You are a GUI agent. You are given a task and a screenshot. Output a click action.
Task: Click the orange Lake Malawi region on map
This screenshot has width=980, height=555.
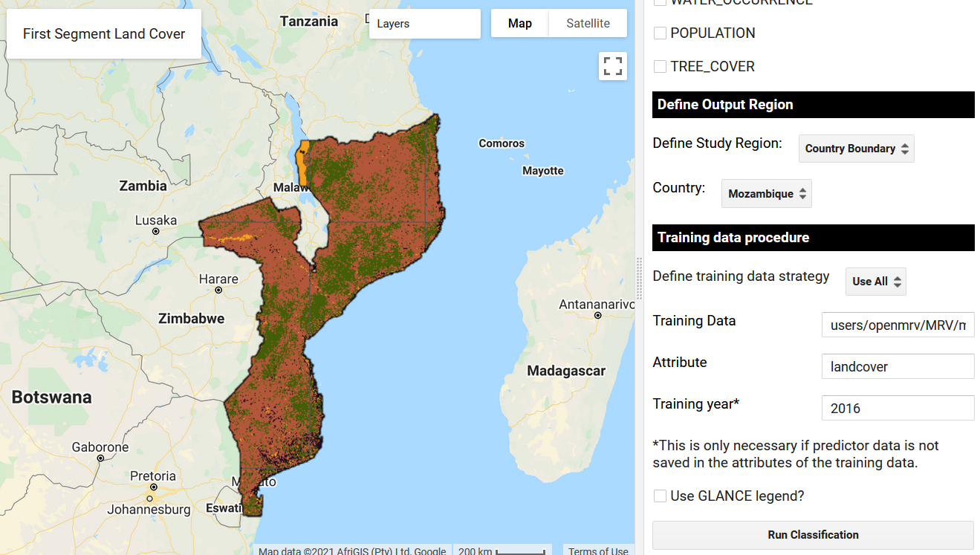click(302, 163)
